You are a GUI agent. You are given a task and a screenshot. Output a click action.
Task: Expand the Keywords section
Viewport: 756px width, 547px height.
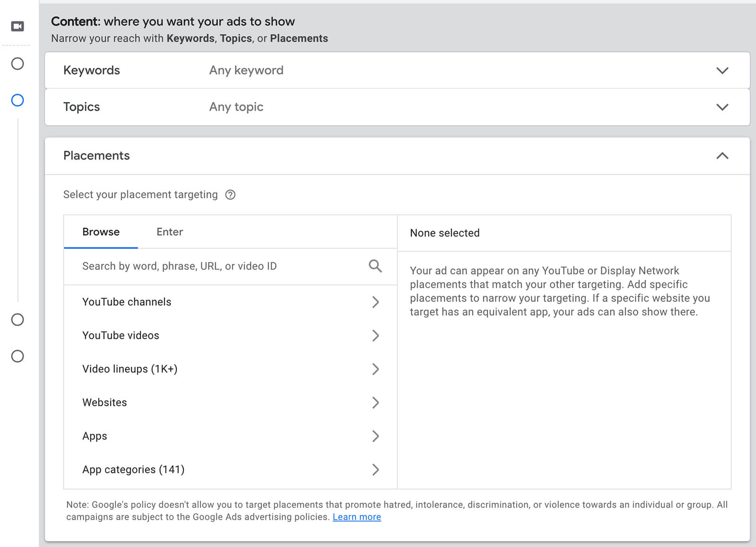point(722,70)
